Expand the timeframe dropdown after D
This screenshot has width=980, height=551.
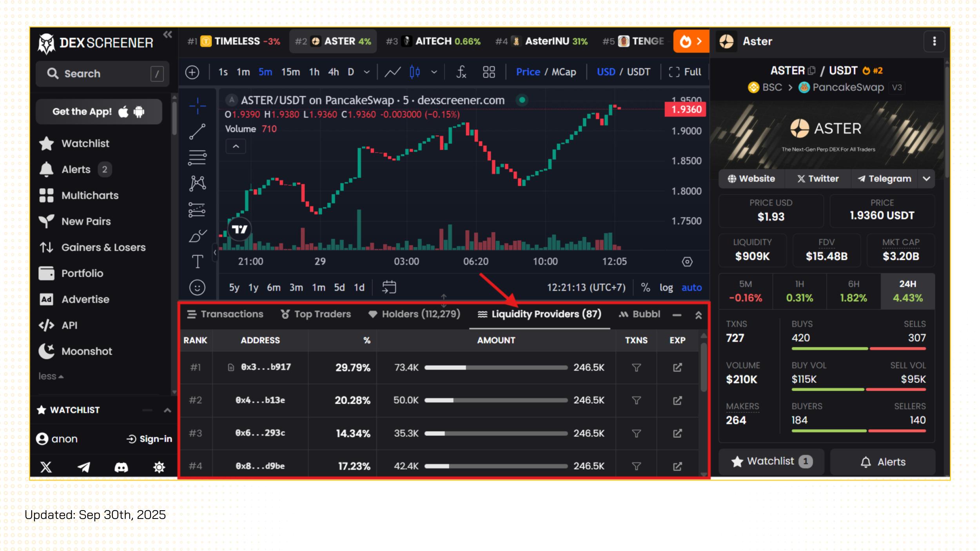(x=367, y=72)
